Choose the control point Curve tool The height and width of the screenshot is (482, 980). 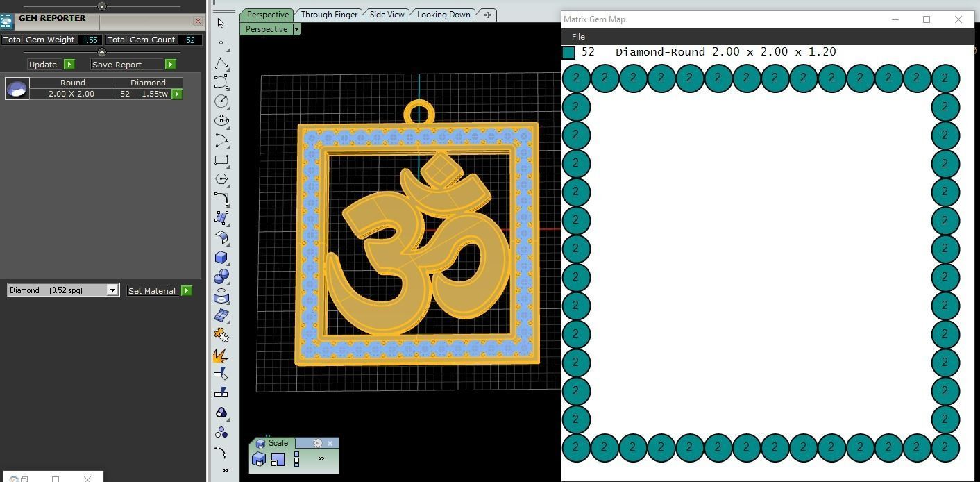[221, 82]
